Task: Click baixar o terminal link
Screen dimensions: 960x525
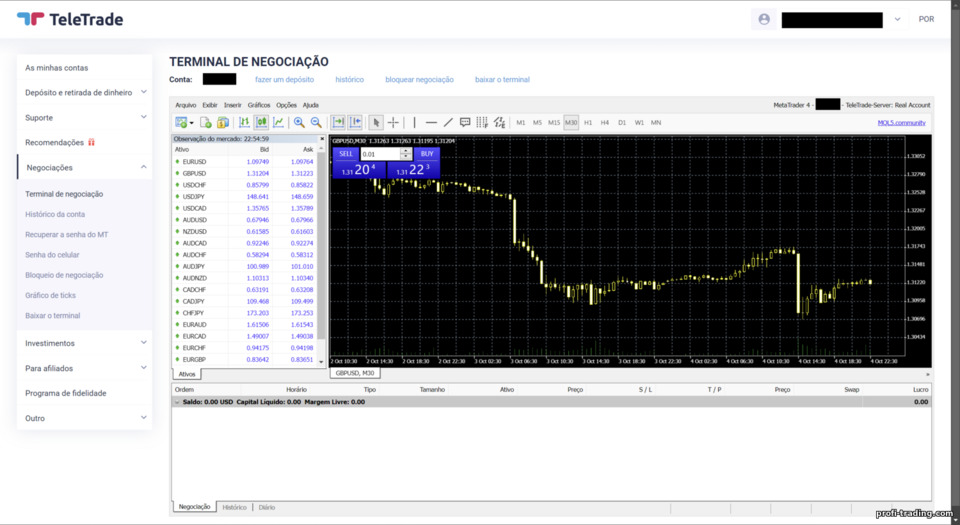Action: click(502, 80)
